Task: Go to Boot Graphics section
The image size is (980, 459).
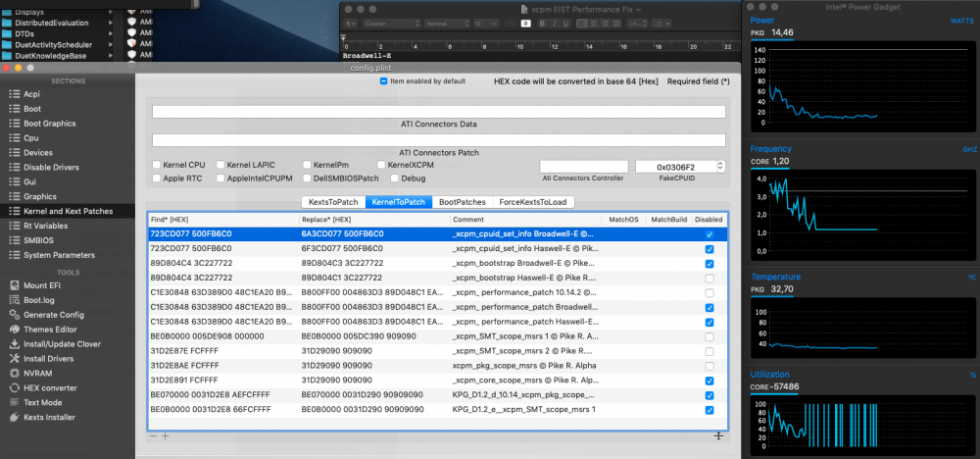Action: pyautogui.click(x=49, y=124)
